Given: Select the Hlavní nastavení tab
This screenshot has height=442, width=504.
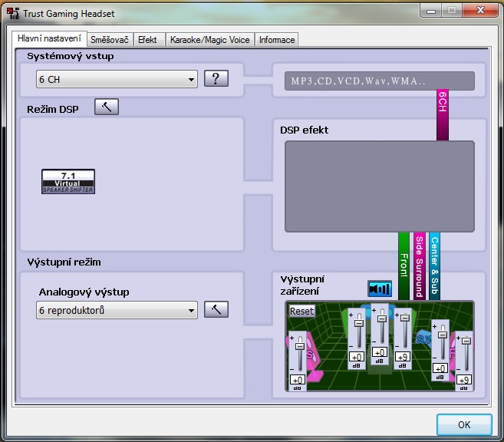Looking at the screenshot, I should tap(49, 38).
